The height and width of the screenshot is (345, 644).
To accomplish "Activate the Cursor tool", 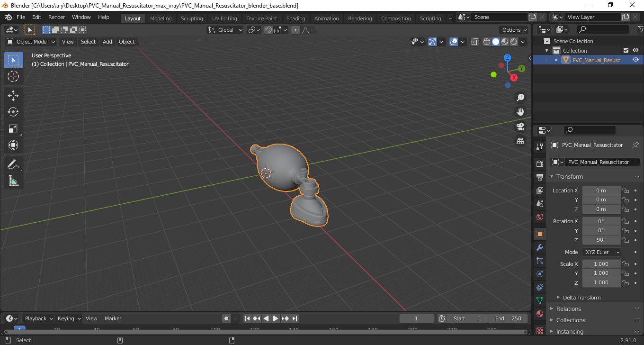I will coord(13,76).
